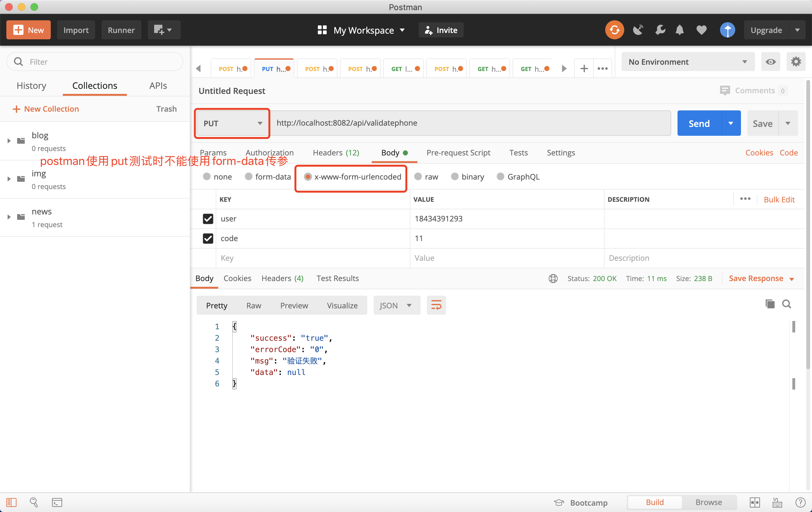Click the Bulk Edit link
The width and height of the screenshot is (812, 512).
pyautogui.click(x=779, y=199)
